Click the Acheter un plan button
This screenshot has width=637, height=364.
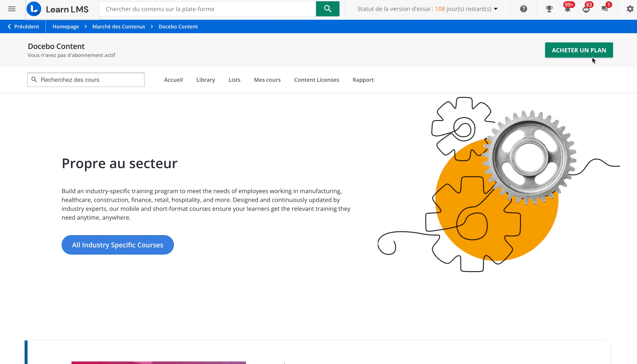(x=579, y=50)
